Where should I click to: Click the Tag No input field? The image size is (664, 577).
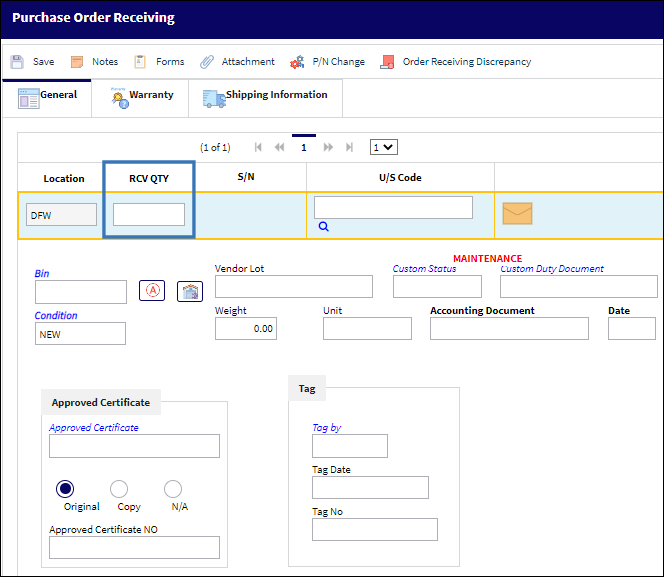375,530
